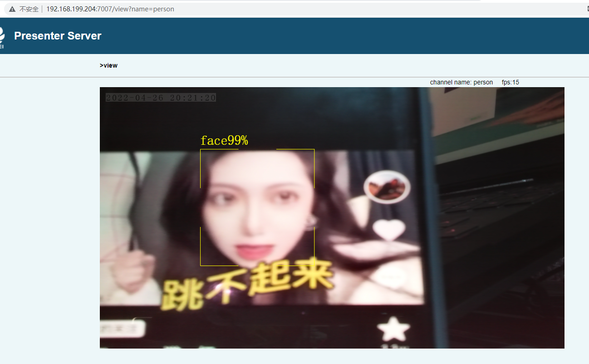Click the timestamp 2022-04-26 20:21:20 overlay
Viewport: 589px width, 364px height.
point(161,98)
